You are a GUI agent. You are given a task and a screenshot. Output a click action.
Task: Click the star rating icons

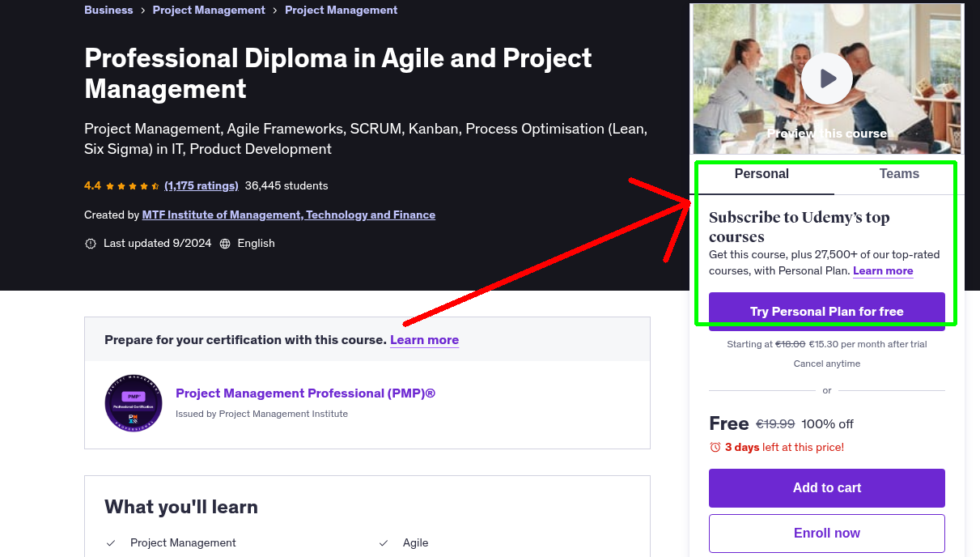(x=133, y=186)
